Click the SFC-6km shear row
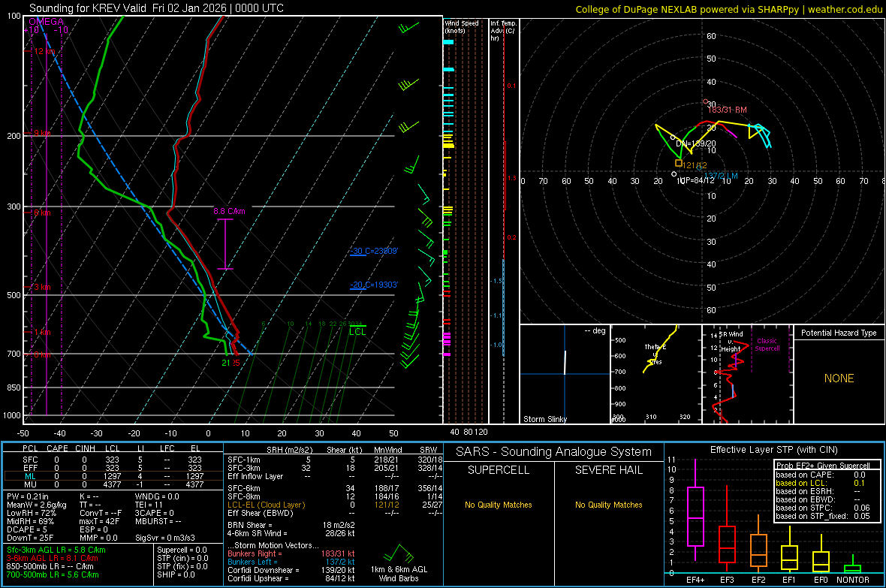The width and height of the screenshot is (886, 588). [x=335, y=488]
